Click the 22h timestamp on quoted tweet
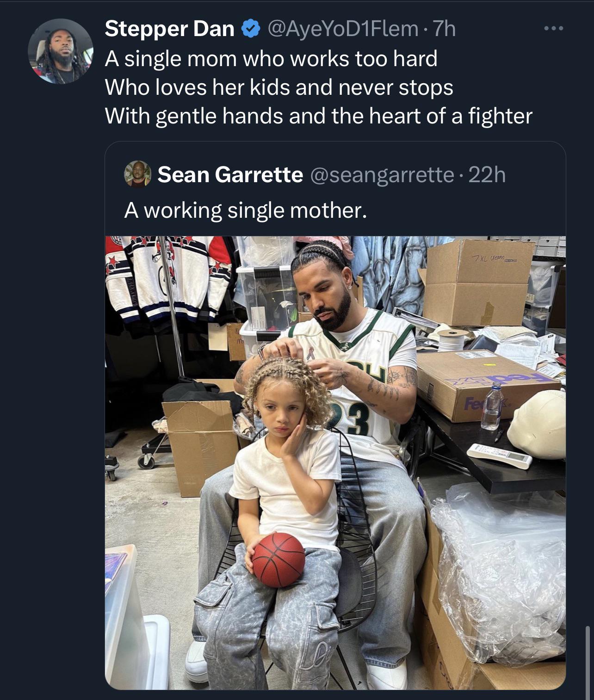Screen dimensions: 594x700 coord(487,174)
